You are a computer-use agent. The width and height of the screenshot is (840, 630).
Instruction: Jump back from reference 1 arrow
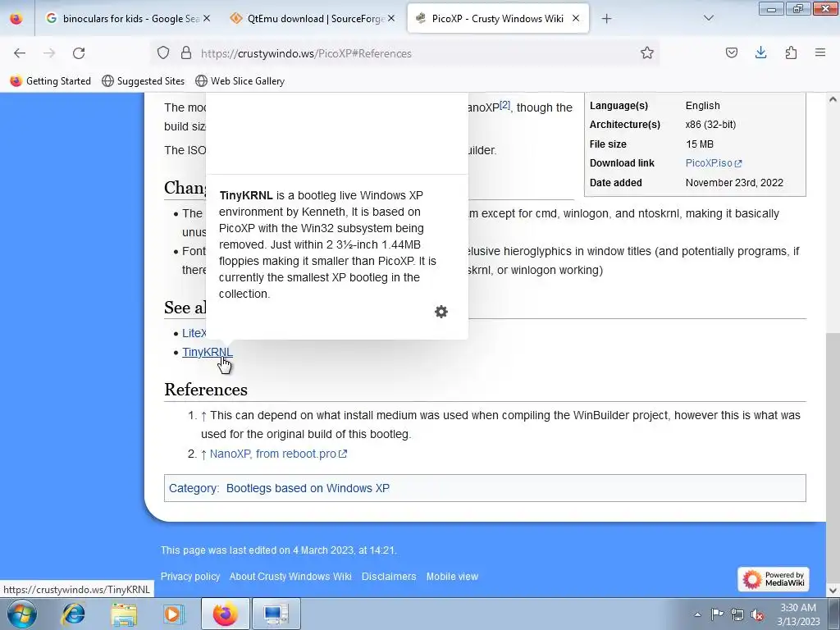(203, 415)
